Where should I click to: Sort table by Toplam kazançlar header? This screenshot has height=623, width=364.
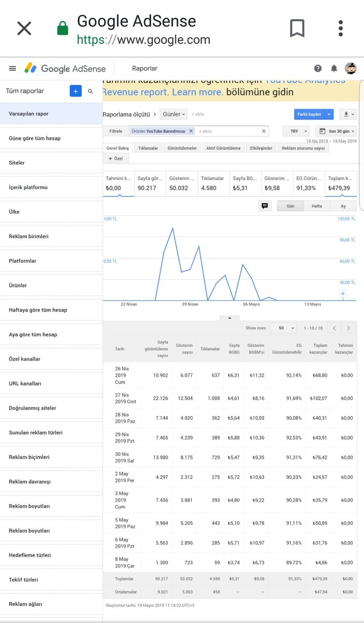point(317,348)
